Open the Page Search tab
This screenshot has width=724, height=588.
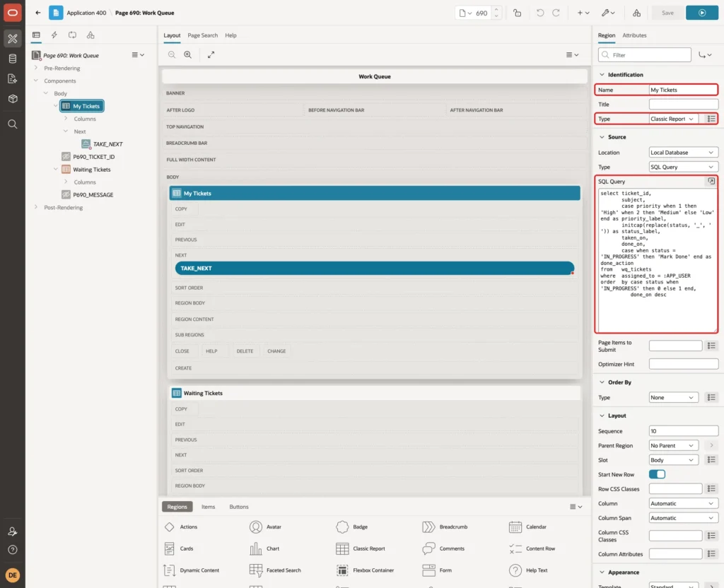coord(202,35)
